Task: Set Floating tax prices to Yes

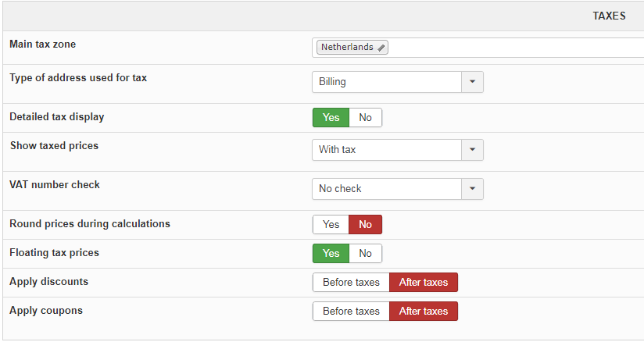Action: 331,253
